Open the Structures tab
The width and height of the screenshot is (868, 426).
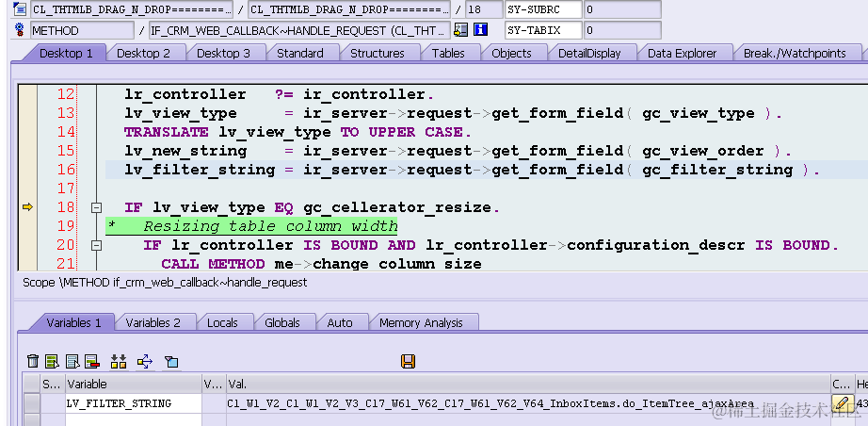tap(377, 53)
